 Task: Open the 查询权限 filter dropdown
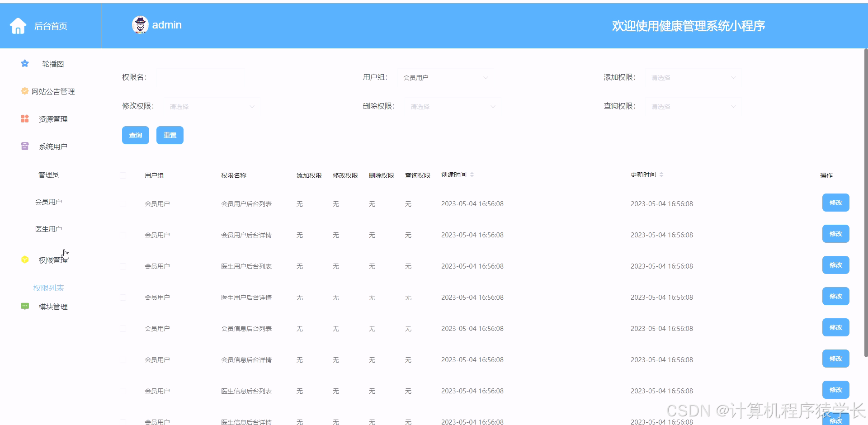coord(693,107)
